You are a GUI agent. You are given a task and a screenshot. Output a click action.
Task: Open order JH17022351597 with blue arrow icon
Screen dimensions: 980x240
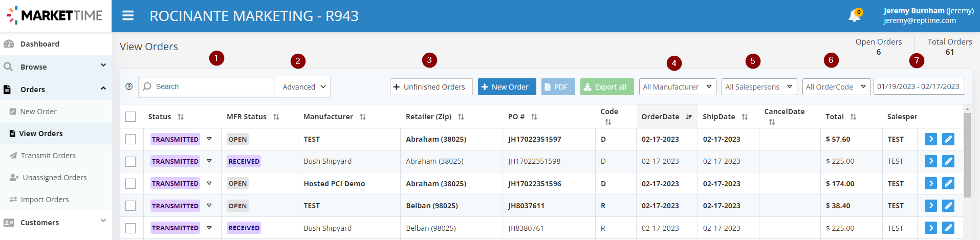coord(931,139)
